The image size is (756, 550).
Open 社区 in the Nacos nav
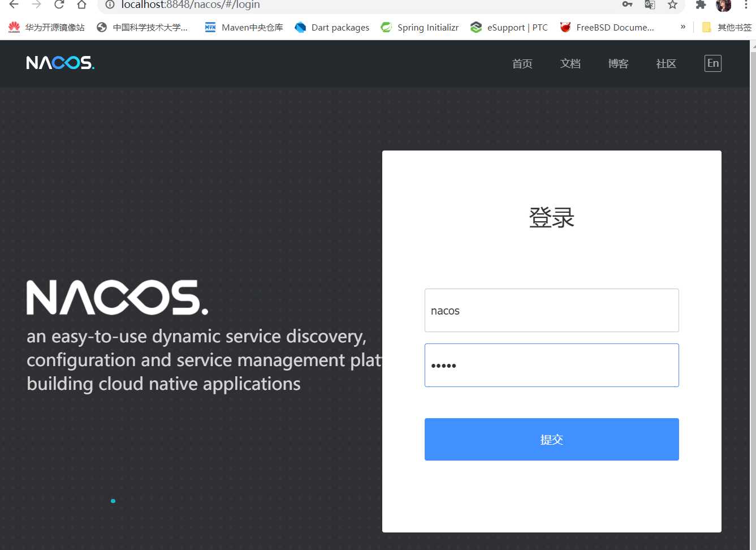click(x=666, y=63)
